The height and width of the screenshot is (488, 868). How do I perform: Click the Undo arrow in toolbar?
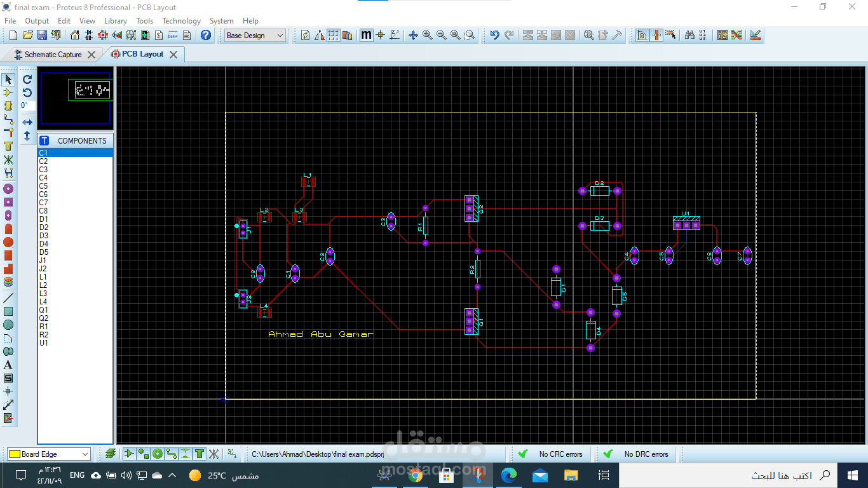pos(494,36)
